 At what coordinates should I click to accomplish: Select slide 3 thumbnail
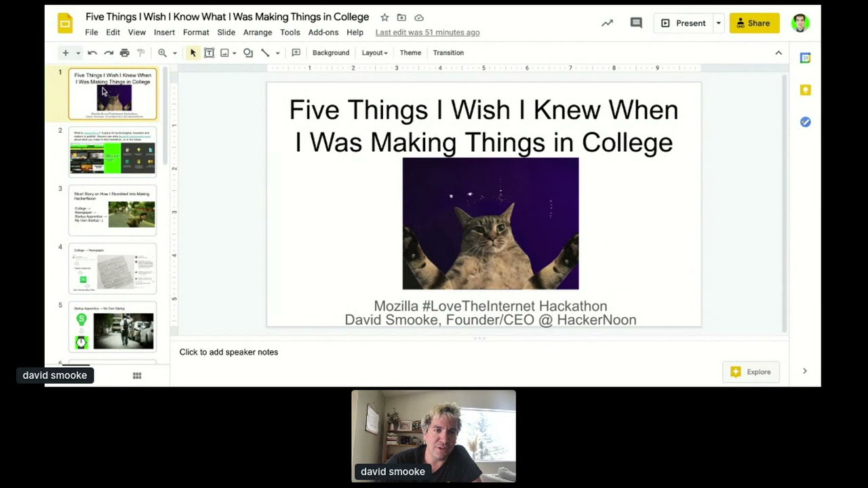coord(113,210)
